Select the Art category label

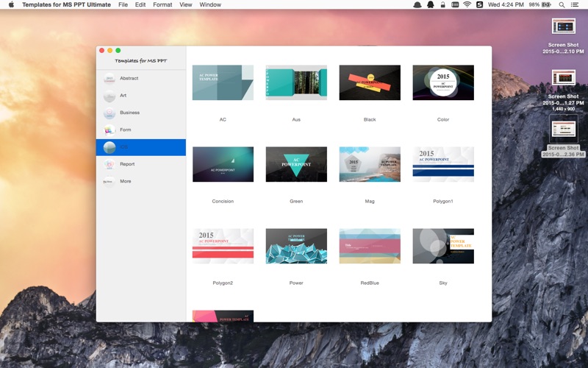pos(123,96)
